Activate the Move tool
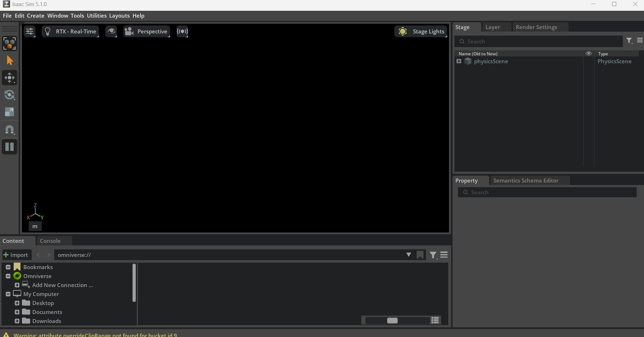 [x=10, y=78]
